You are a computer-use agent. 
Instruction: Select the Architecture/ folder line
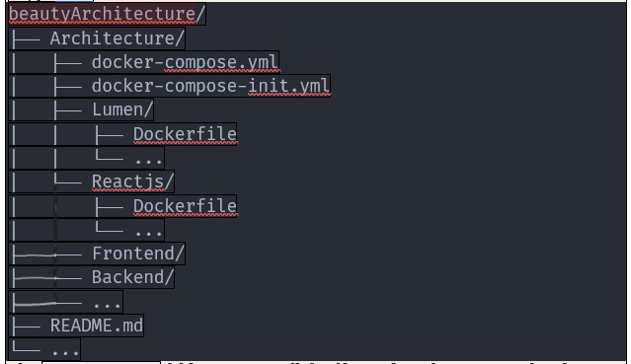[x=118, y=38]
